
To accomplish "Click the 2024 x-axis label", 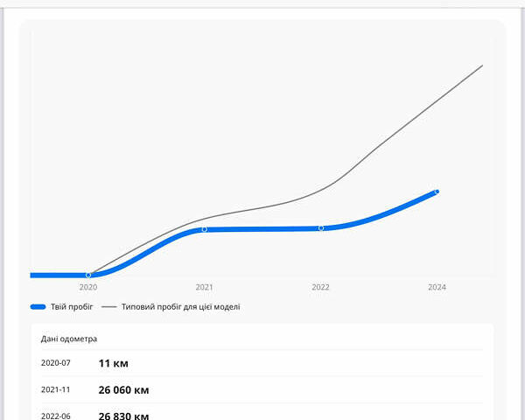I will (x=437, y=287).
